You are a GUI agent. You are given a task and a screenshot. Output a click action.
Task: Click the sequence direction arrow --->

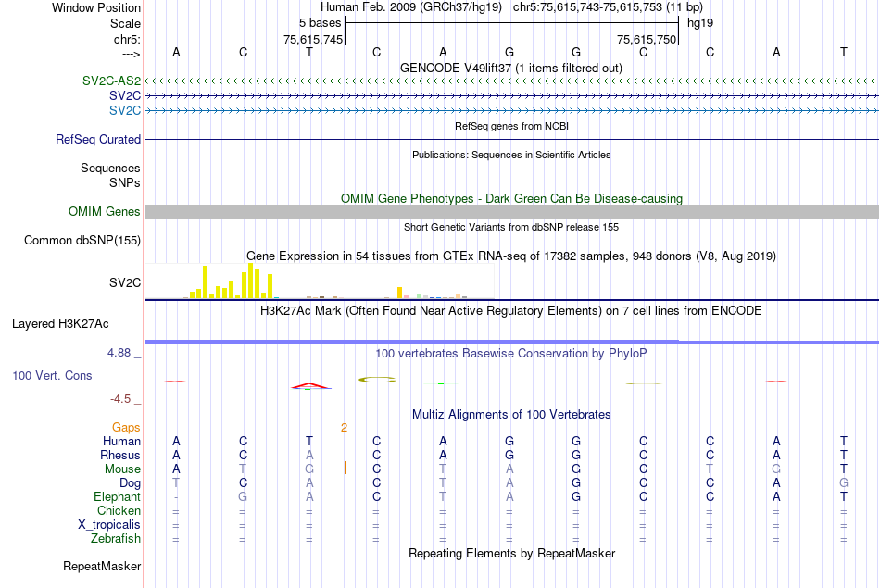point(131,54)
